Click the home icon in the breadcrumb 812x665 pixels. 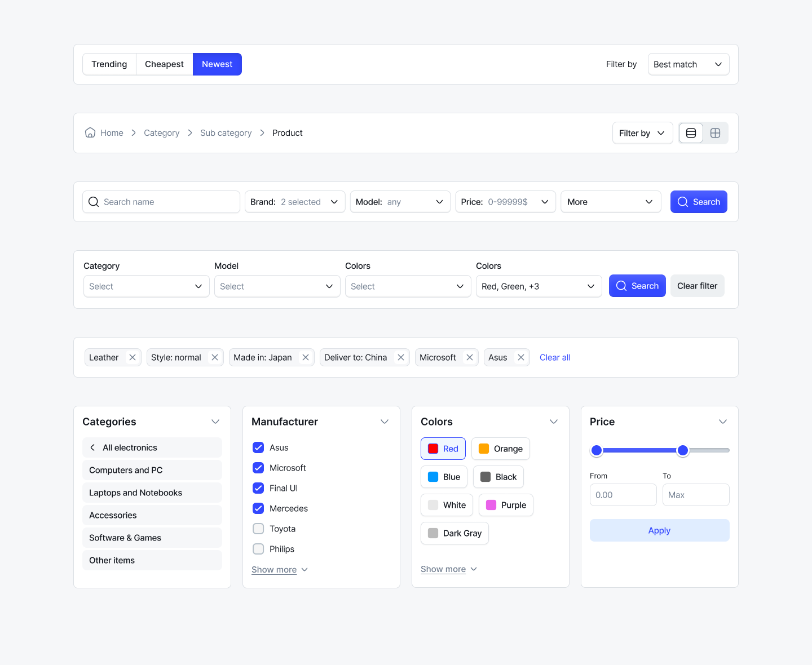click(90, 132)
